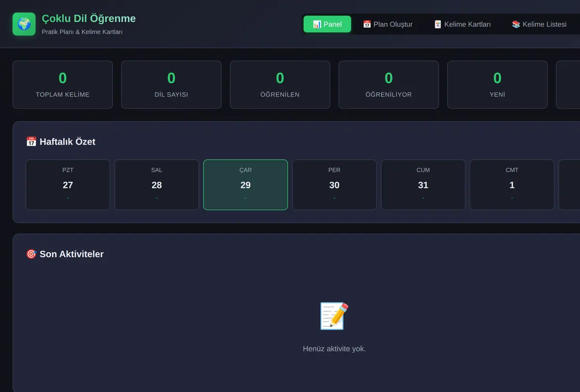Click the Öğrenilen stat card
Image resolution: width=580 pixels, height=392 pixels.
280,85
